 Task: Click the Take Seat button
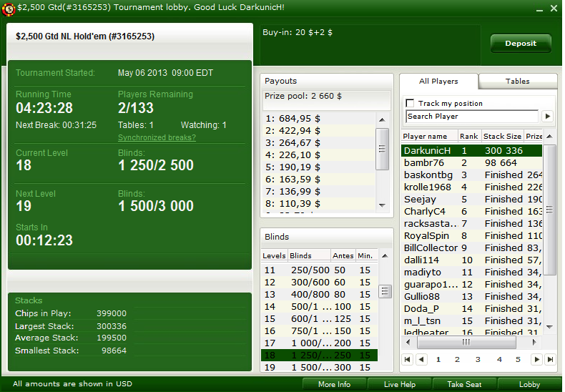click(464, 384)
